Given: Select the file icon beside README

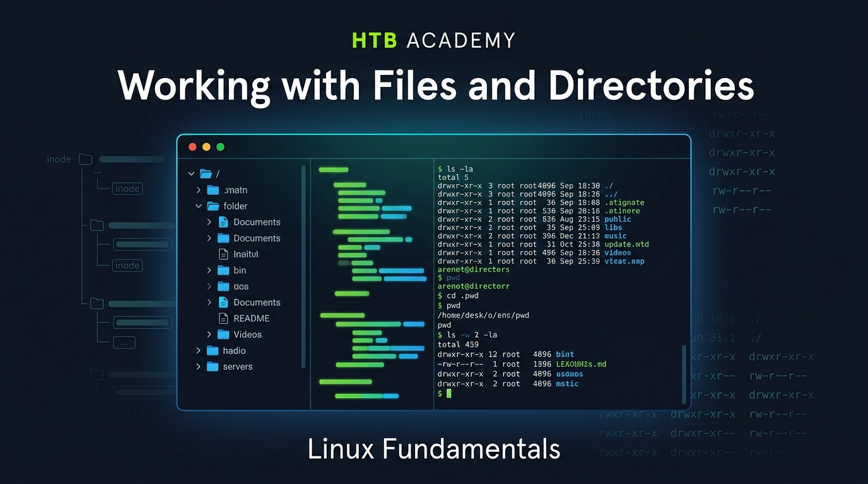Looking at the screenshot, I should point(223,318).
